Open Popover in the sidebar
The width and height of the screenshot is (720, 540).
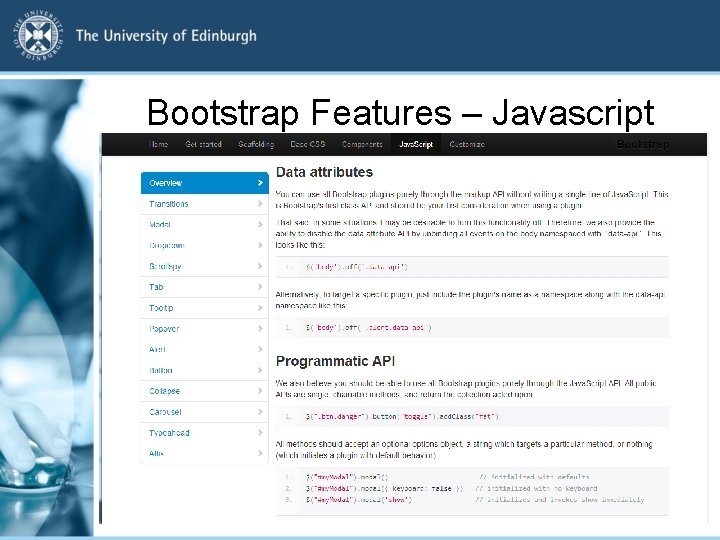click(x=204, y=329)
